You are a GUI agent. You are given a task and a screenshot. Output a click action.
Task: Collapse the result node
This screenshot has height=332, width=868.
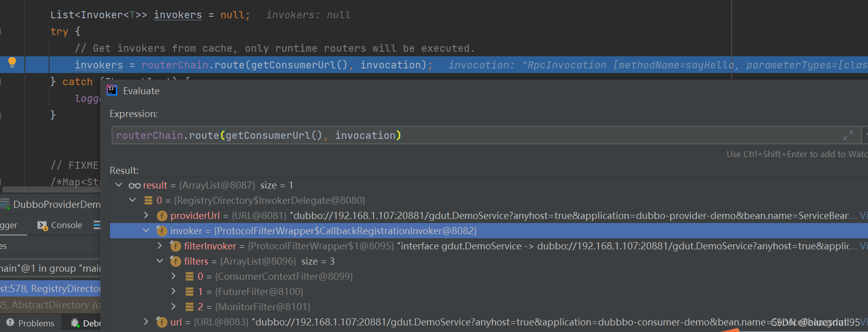click(119, 185)
